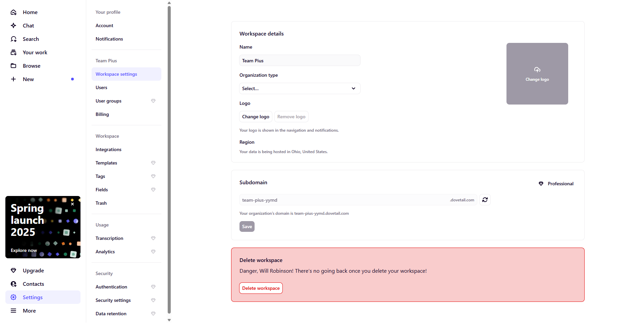The width and height of the screenshot is (644, 331).
Task: Click the Save subdomain button
Action: [x=247, y=227]
